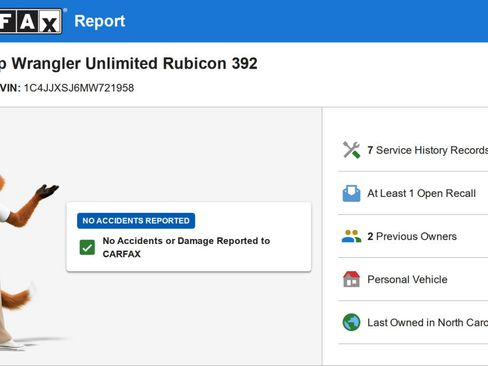Click the CARFAX logo in header
Screen dimensions: 488x366
point(31,21)
